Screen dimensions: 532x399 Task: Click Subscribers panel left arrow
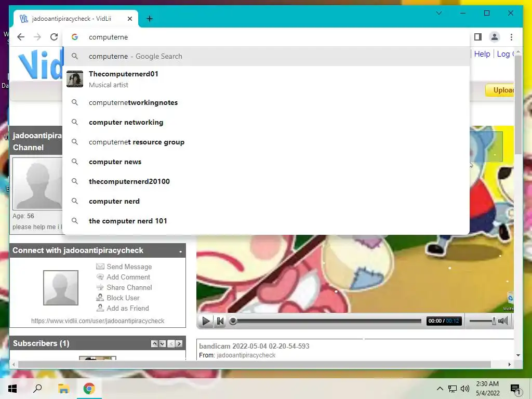(x=171, y=344)
